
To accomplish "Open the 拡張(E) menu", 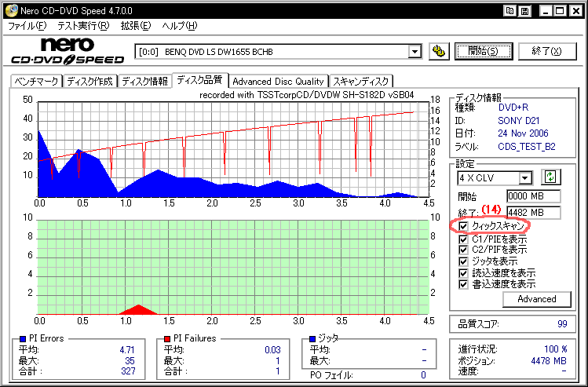I will click(x=135, y=26).
